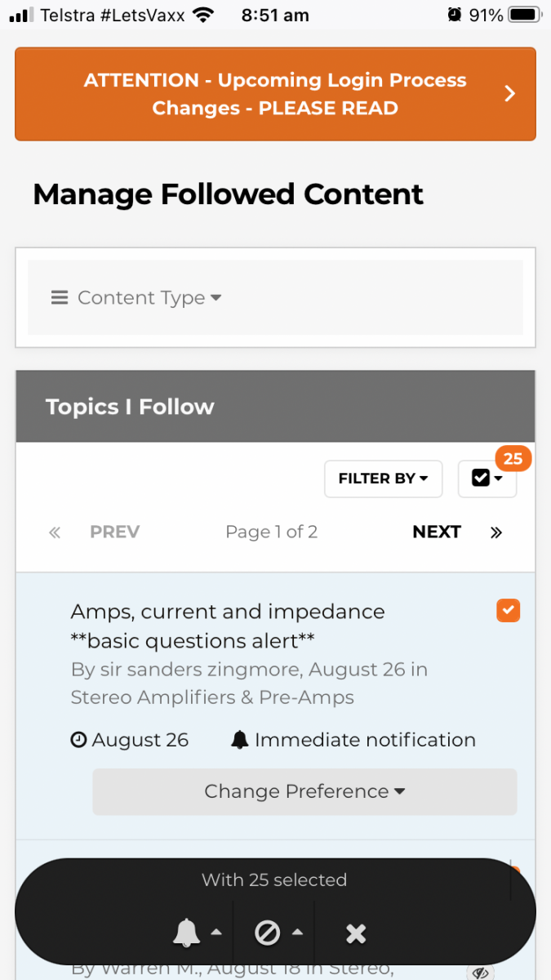The width and height of the screenshot is (551, 980).
Task: Select the PREV pagination item
Action: click(x=114, y=532)
